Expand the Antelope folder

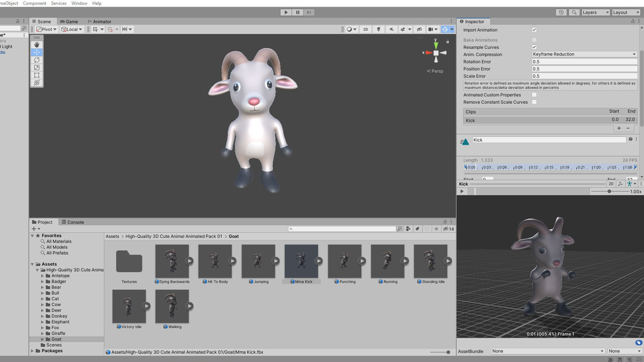click(x=43, y=276)
